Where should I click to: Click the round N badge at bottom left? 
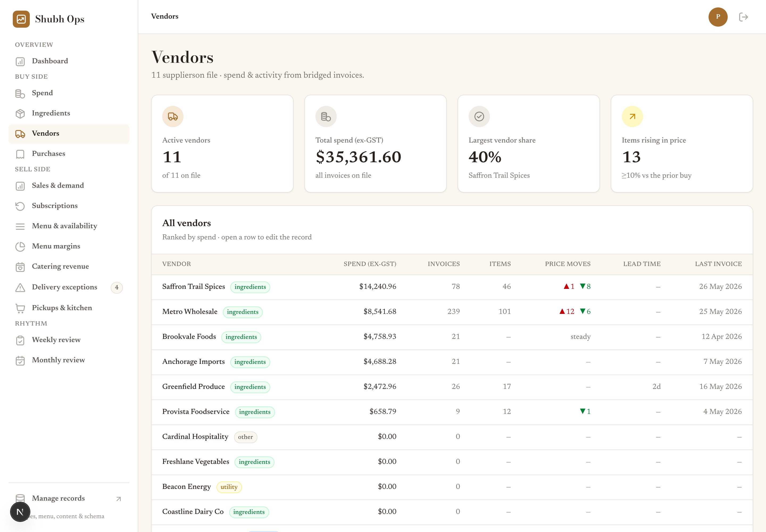point(20,512)
